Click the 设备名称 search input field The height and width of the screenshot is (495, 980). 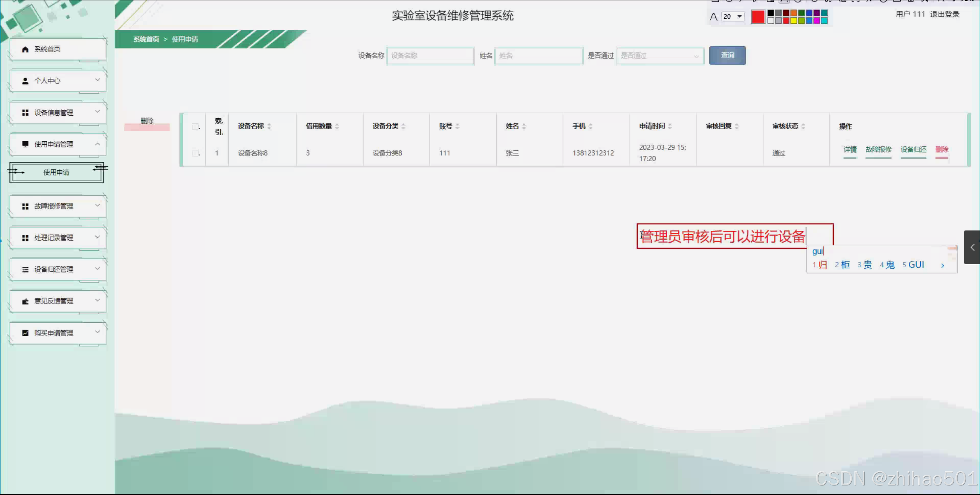click(430, 56)
